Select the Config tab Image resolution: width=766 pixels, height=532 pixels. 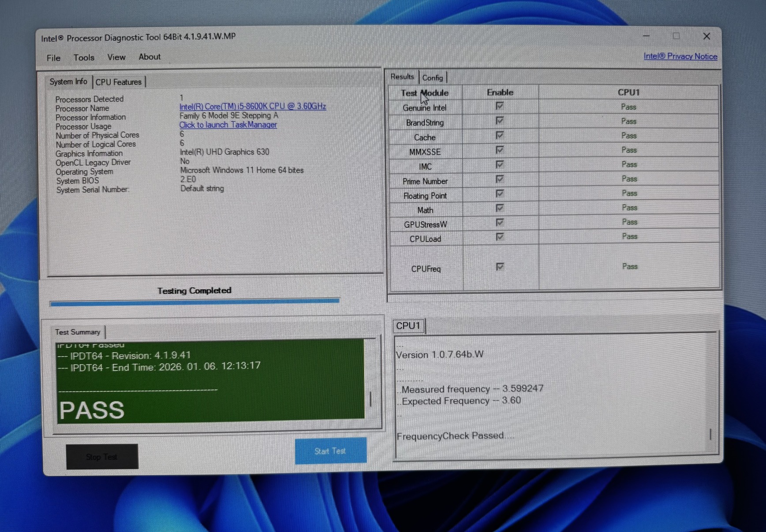433,78
